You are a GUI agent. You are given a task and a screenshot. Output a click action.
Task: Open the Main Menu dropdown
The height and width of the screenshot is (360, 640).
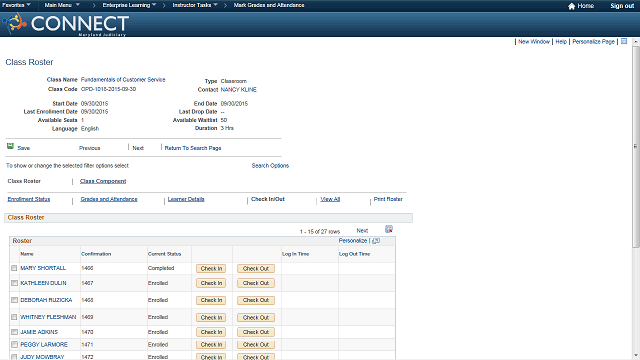62,5
